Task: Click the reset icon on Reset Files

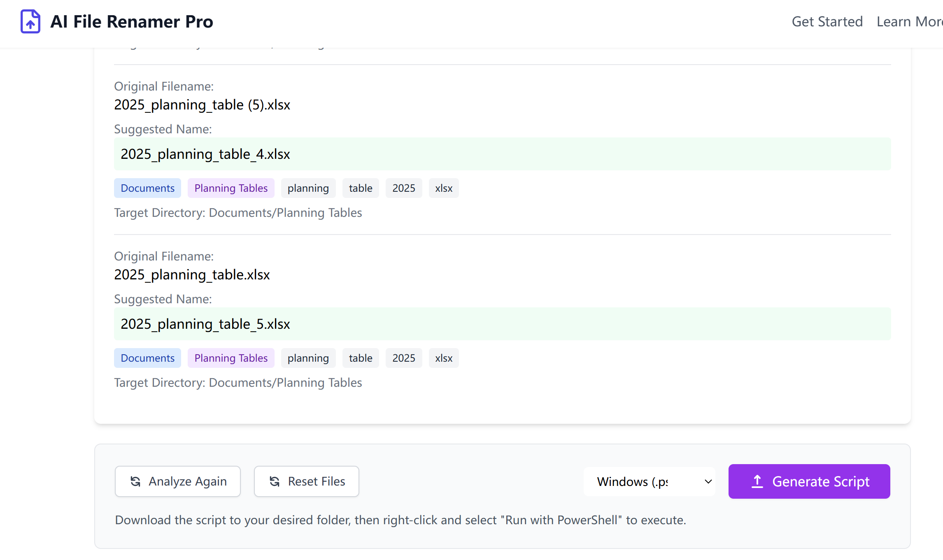Action: (x=275, y=481)
